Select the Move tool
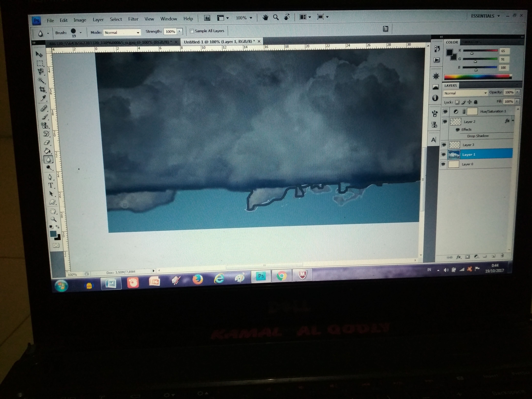Viewport: 532px width, 399px height. [x=39, y=54]
